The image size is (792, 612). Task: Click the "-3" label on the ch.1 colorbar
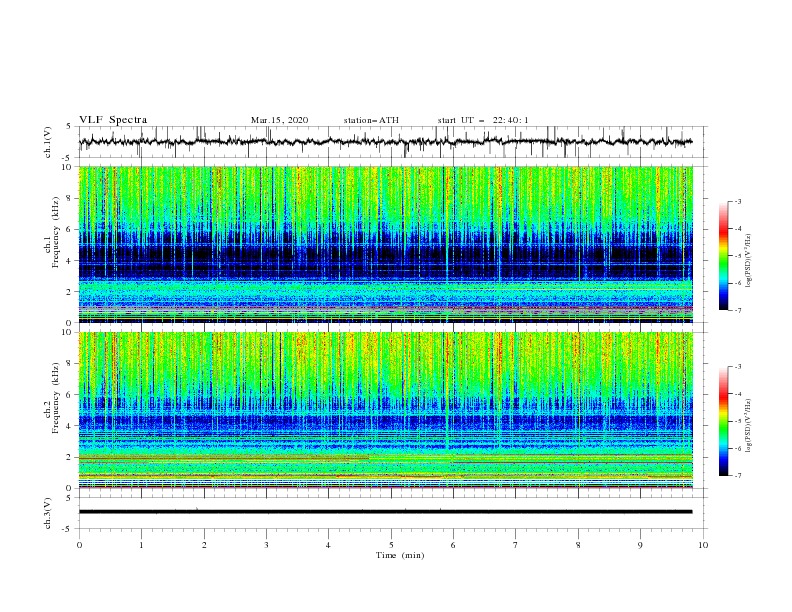point(737,201)
